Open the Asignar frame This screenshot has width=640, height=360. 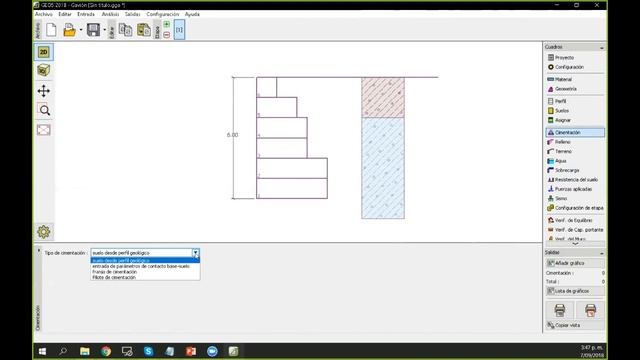pos(575,120)
